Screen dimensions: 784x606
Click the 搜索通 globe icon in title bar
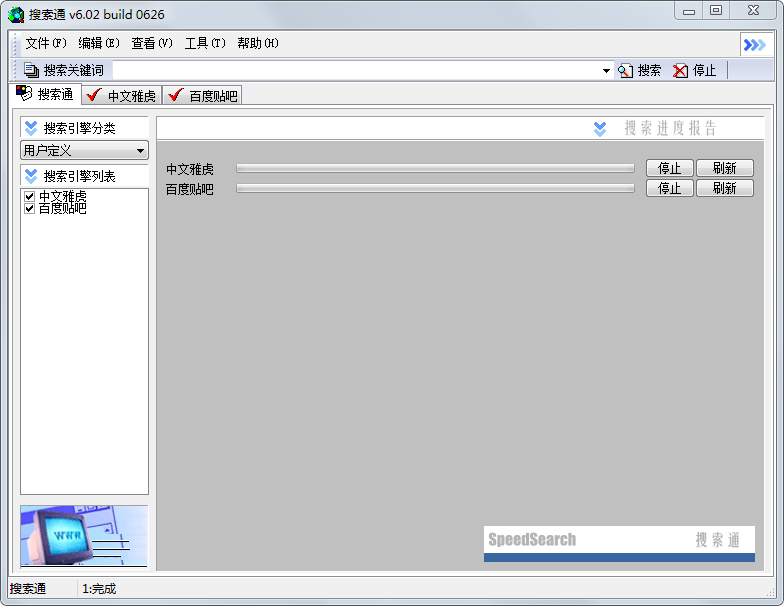click(16, 14)
